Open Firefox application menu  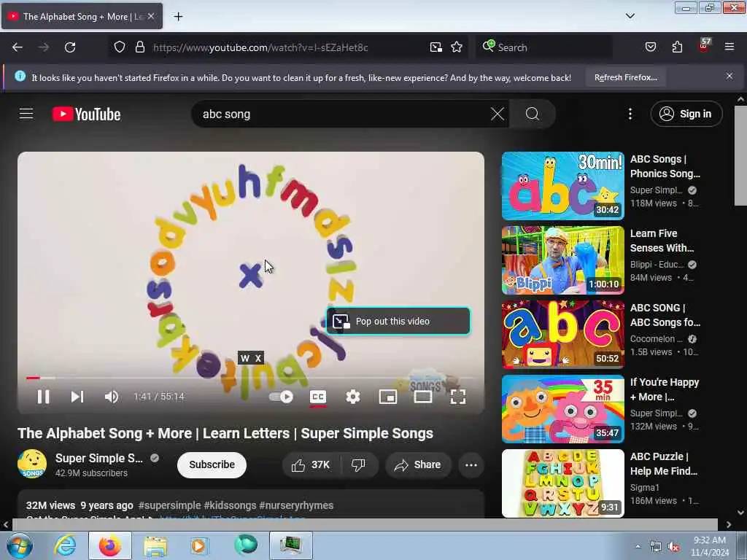point(729,47)
